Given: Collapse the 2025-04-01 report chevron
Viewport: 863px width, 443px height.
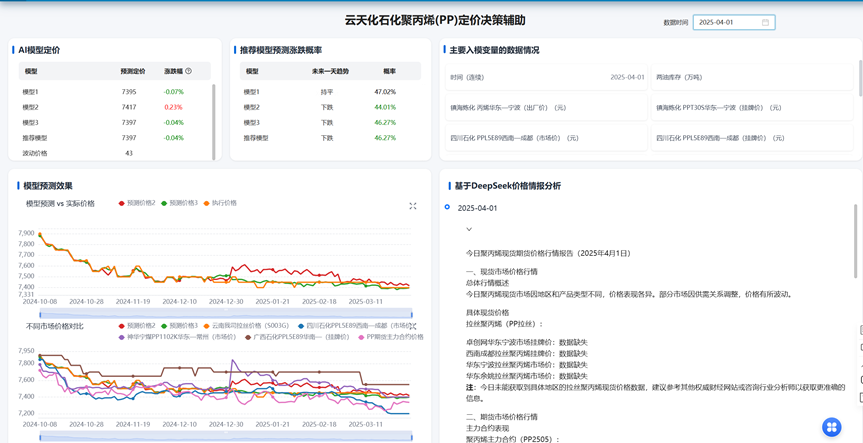Looking at the screenshot, I should tap(469, 229).
